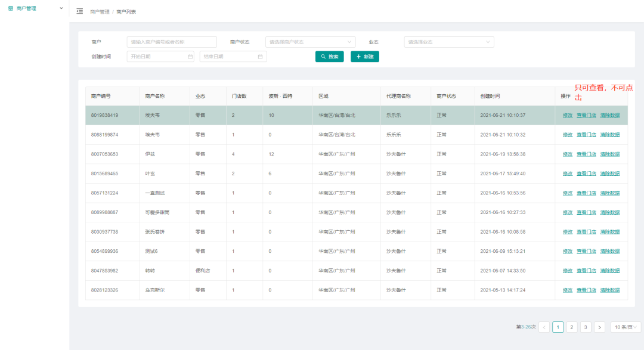The height and width of the screenshot is (350, 644).
Task: Click the 商户 name search input field
Action: 172,42
